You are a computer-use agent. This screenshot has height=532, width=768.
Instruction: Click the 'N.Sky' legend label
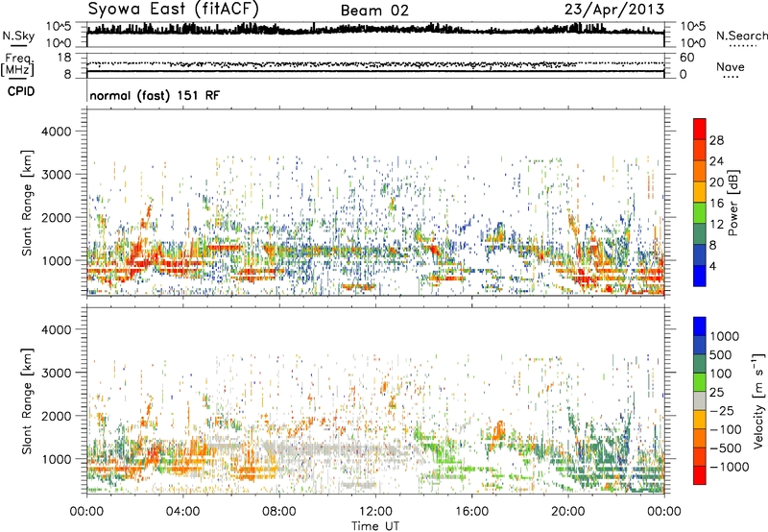tap(18, 36)
